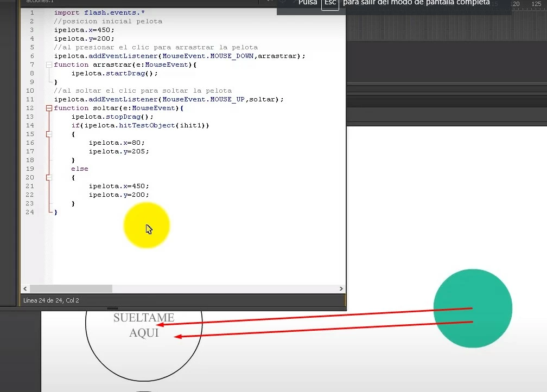Click frame 125 on the timeline ruler
The image size is (547, 392).
coord(537,4)
